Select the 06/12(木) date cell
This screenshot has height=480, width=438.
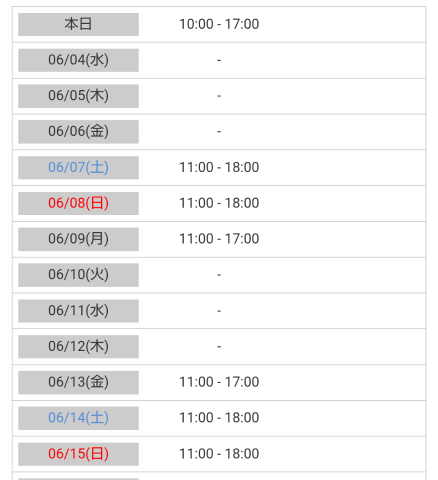pos(78,346)
